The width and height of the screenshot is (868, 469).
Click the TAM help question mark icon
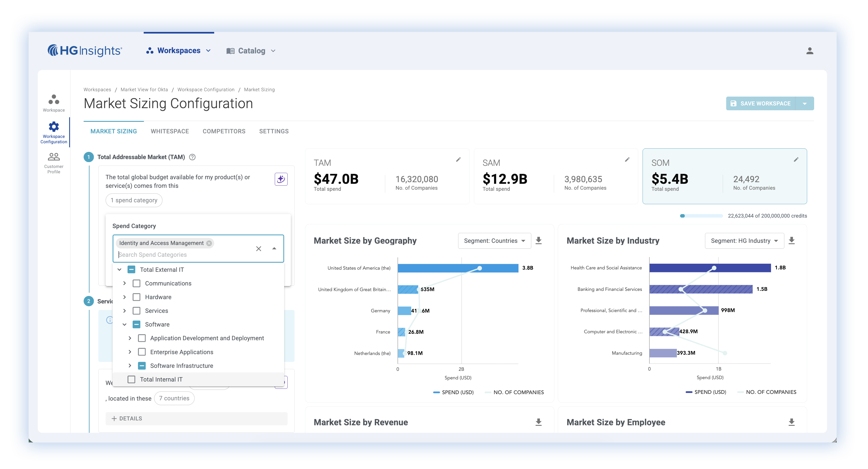click(192, 157)
